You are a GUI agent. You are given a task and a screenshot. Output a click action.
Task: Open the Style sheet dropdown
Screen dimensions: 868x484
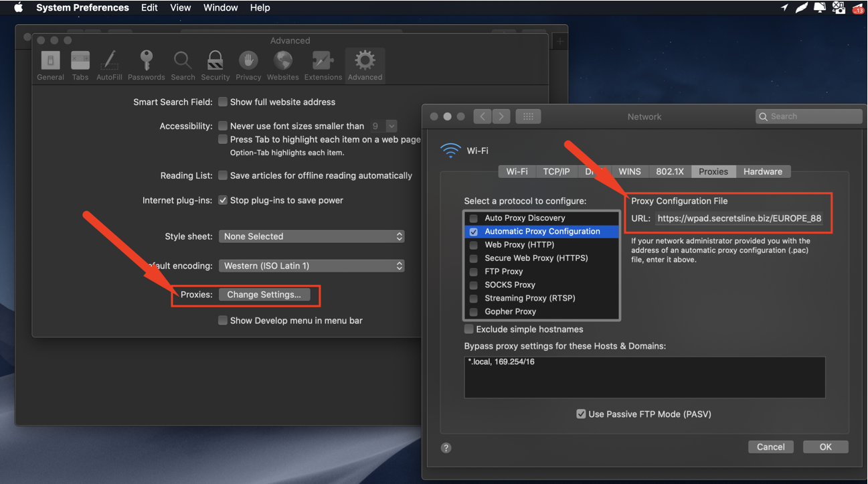[x=312, y=236]
